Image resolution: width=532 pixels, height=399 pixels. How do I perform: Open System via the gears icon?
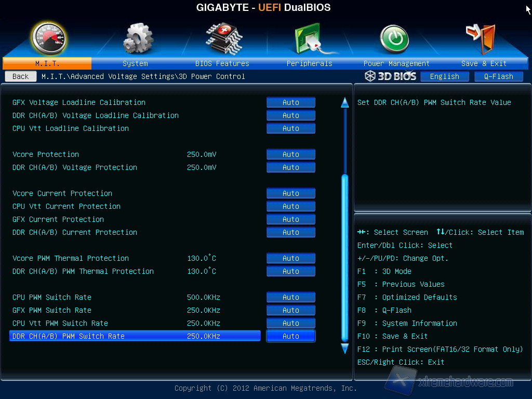[138, 38]
